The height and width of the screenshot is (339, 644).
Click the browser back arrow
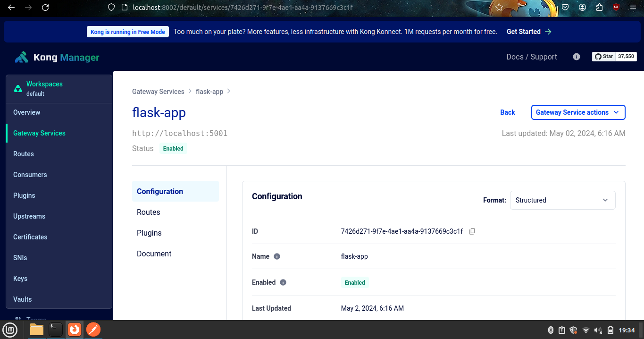point(11,8)
